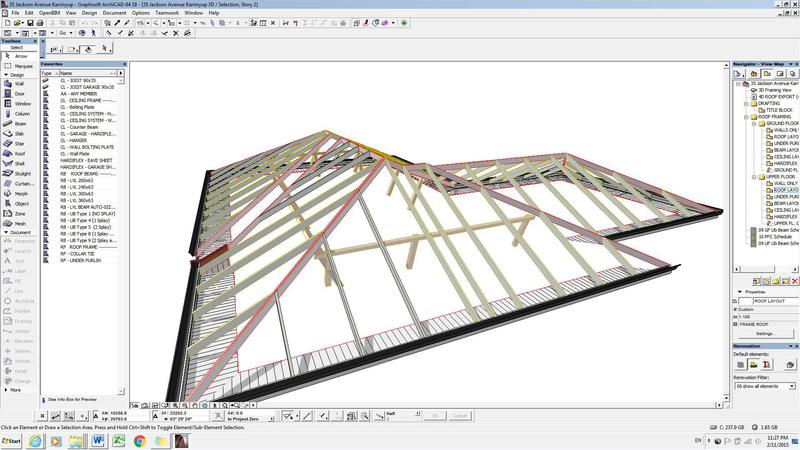The width and height of the screenshot is (800, 450).
Task: Sort favorites by the Name column header
Action: pyautogui.click(x=88, y=73)
